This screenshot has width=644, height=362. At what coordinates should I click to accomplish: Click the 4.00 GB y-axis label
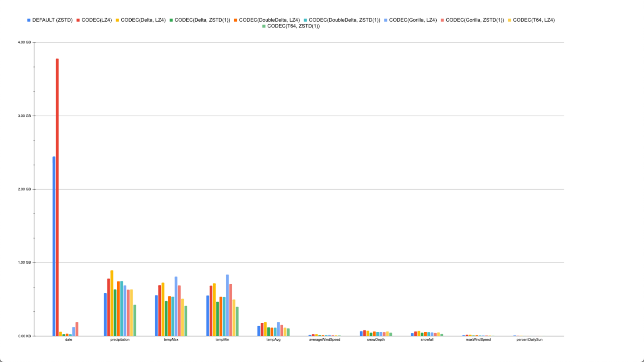[24, 42]
